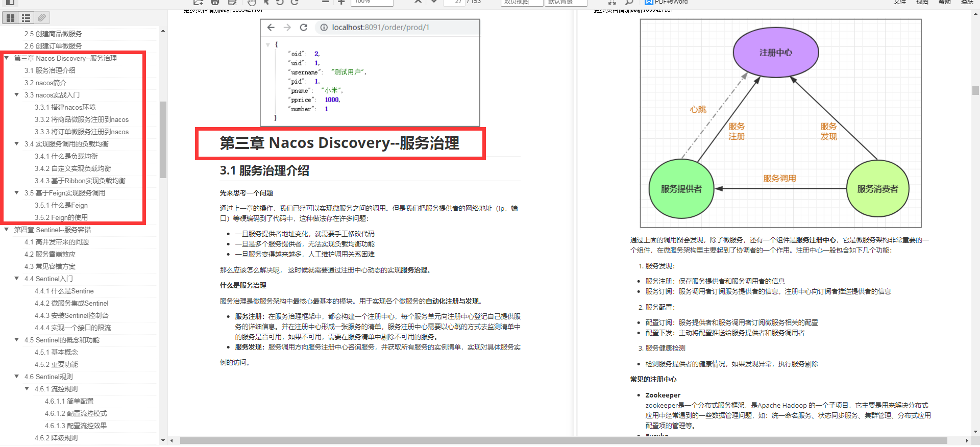The height and width of the screenshot is (447, 980).
Task: Go to 4.6.1.2 配置流控模式
Action: [x=76, y=413]
